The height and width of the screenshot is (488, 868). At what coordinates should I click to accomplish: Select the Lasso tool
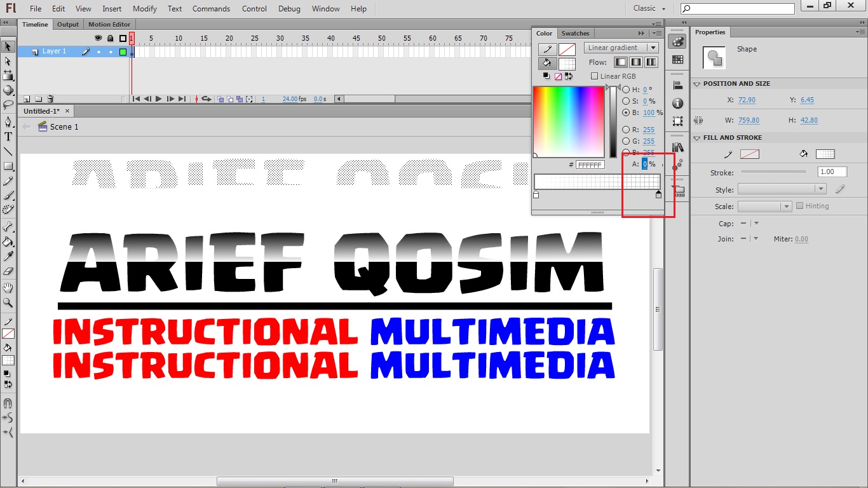coord(8,104)
